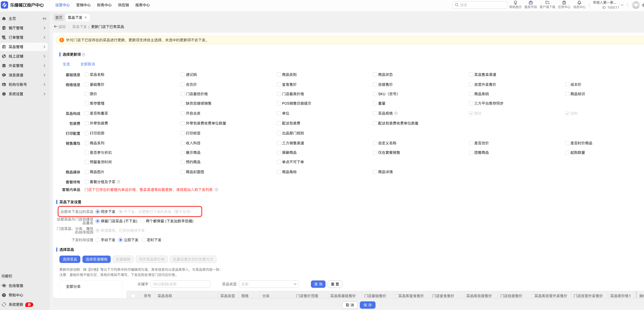This screenshot has height=310, width=644.
Task: Click the 全选 link
Action: pyautogui.click(x=66, y=64)
